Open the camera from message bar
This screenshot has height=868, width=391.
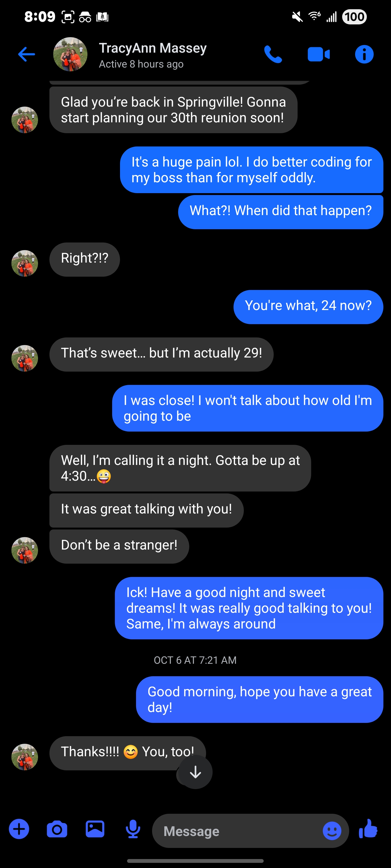pyautogui.click(x=57, y=829)
